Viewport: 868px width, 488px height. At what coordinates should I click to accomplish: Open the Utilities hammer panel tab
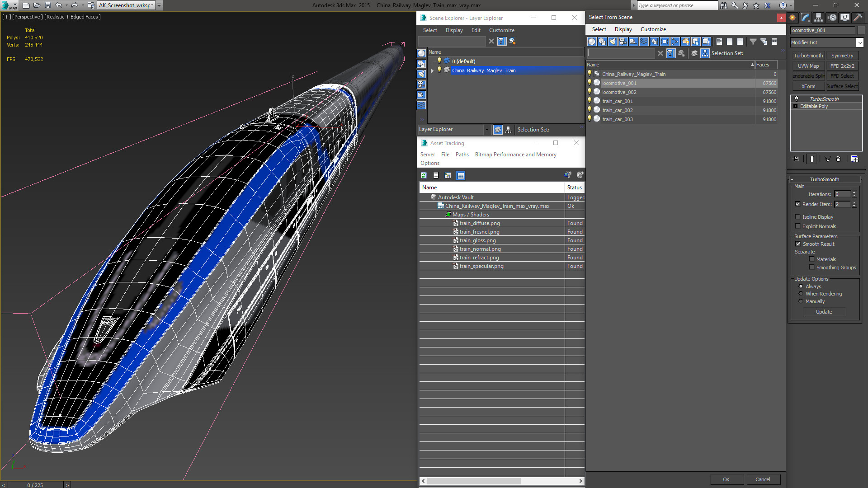[x=858, y=18]
